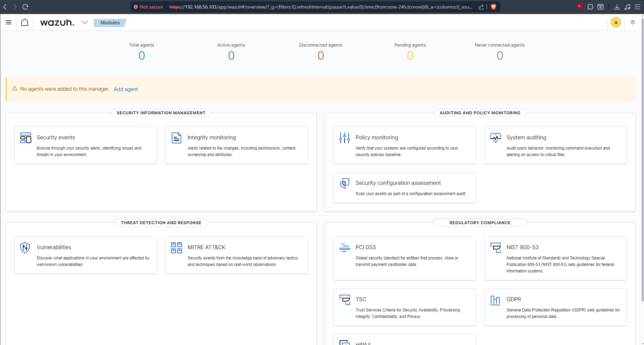Click the MITRE ATT&CK grid icon
Viewport: 644px width, 345px height.
(177, 247)
